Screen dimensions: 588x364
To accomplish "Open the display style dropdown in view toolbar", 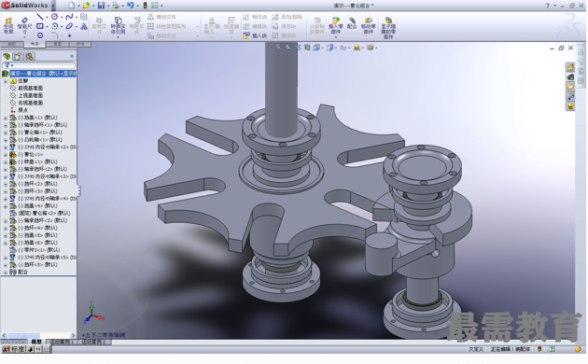I will (331, 48).
